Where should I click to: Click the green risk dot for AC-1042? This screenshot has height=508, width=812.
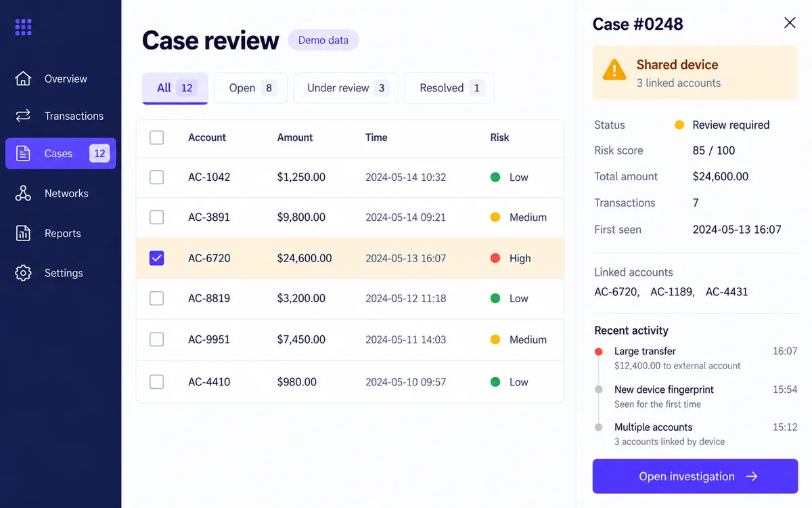pos(495,177)
